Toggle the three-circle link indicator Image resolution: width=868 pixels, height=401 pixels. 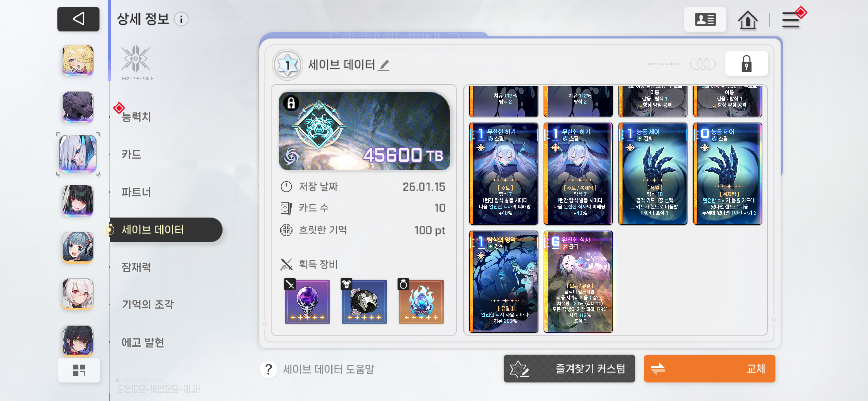tap(703, 64)
